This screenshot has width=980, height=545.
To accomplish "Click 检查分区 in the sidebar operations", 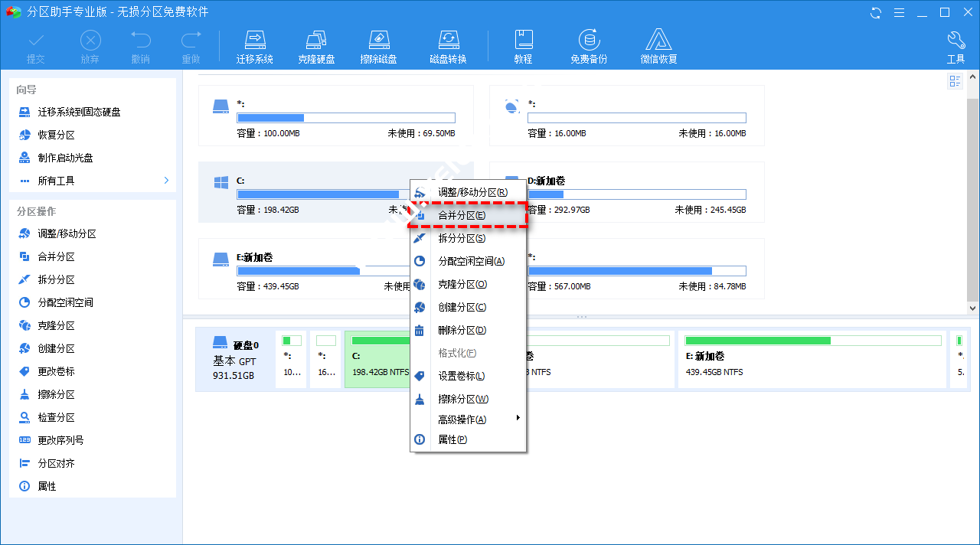I will 56,417.
